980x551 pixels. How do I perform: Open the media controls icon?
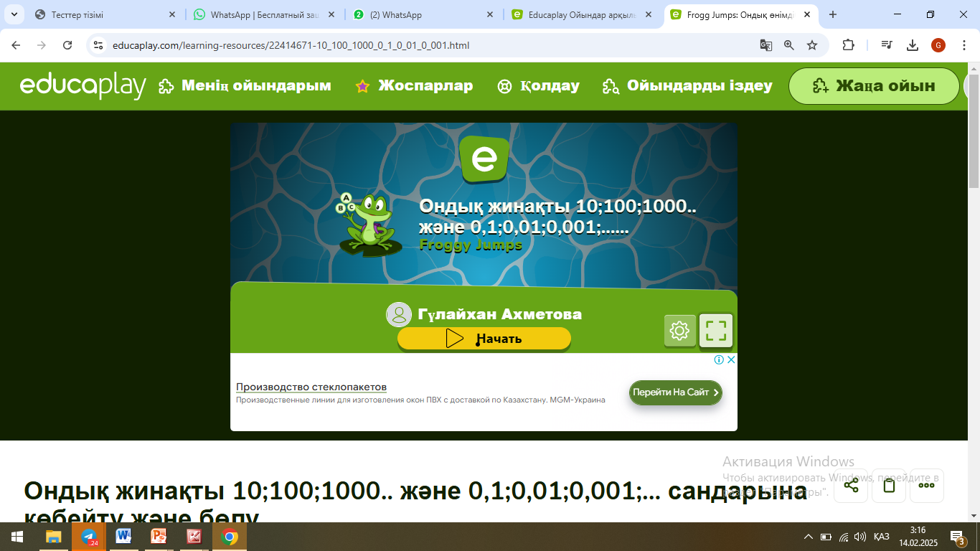(887, 45)
